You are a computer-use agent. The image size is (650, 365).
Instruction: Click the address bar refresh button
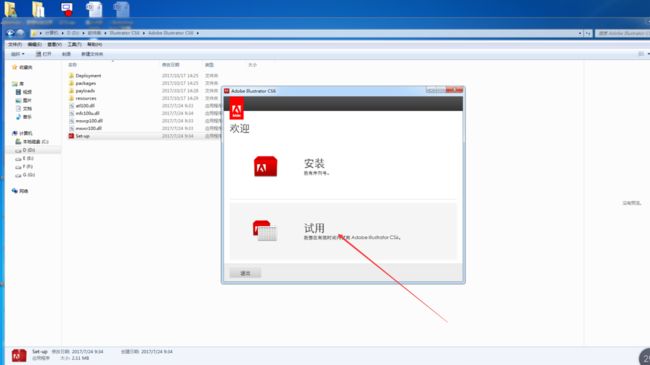[588, 33]
